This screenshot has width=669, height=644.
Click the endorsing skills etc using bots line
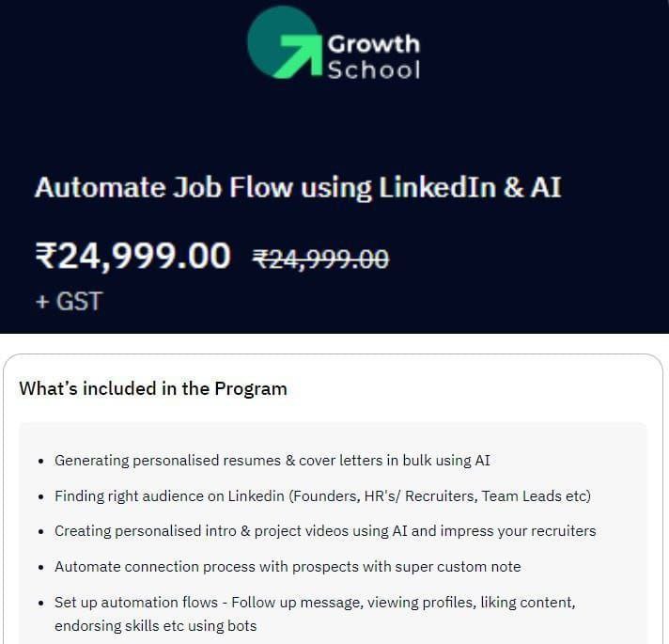tap(156, 625)
